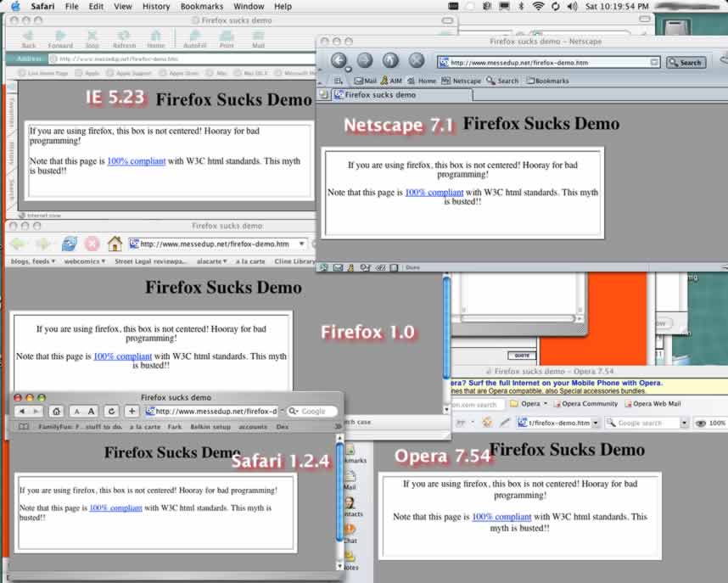Click Firefox forward green arrow

tap(43, 244)
